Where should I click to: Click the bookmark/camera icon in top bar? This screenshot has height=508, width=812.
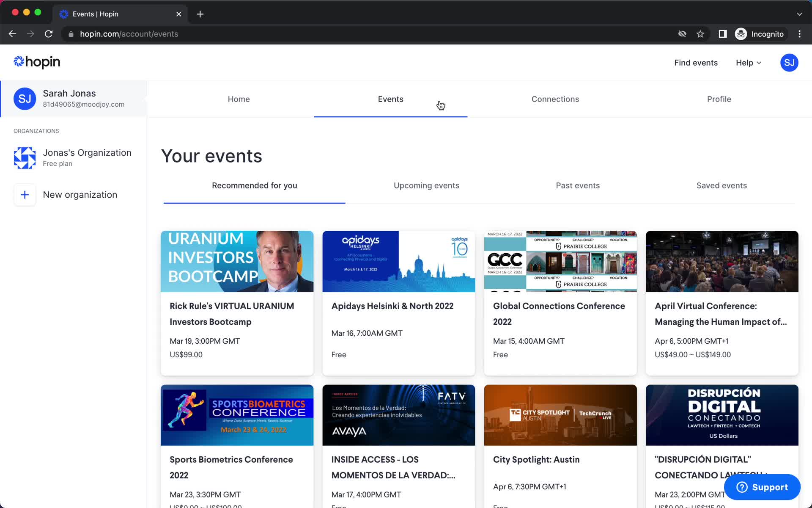[x=700, y=33]
